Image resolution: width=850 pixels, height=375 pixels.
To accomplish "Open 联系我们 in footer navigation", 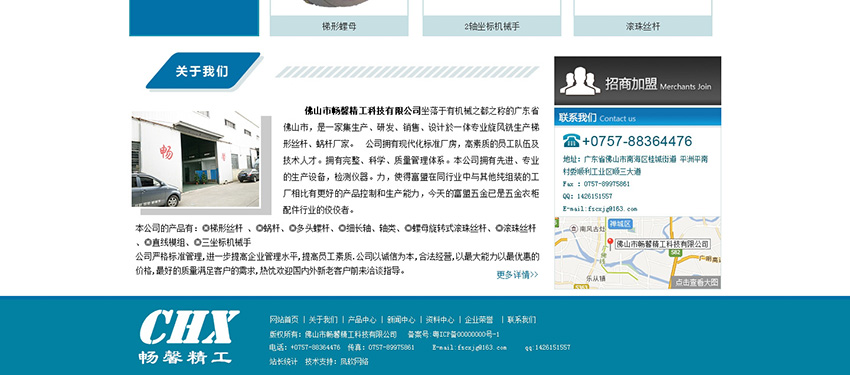I will (521, 320).
